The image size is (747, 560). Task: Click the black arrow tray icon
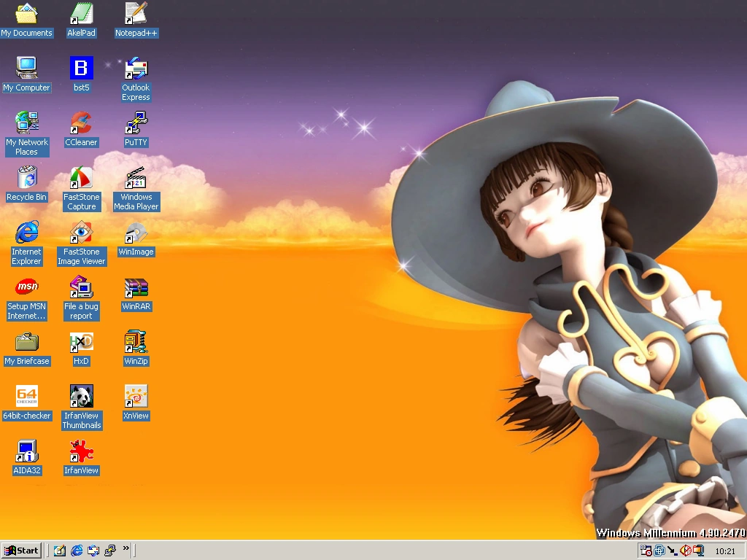(x=672, y=551)
